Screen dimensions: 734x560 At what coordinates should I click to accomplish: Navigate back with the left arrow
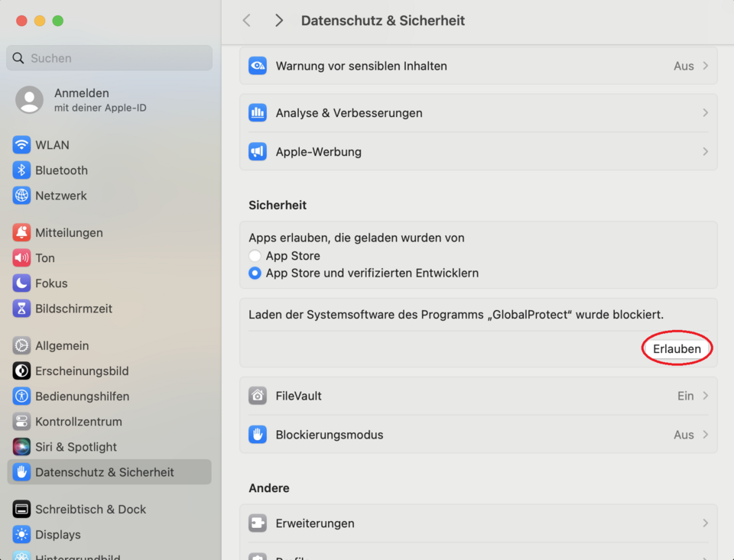point(247,21)
